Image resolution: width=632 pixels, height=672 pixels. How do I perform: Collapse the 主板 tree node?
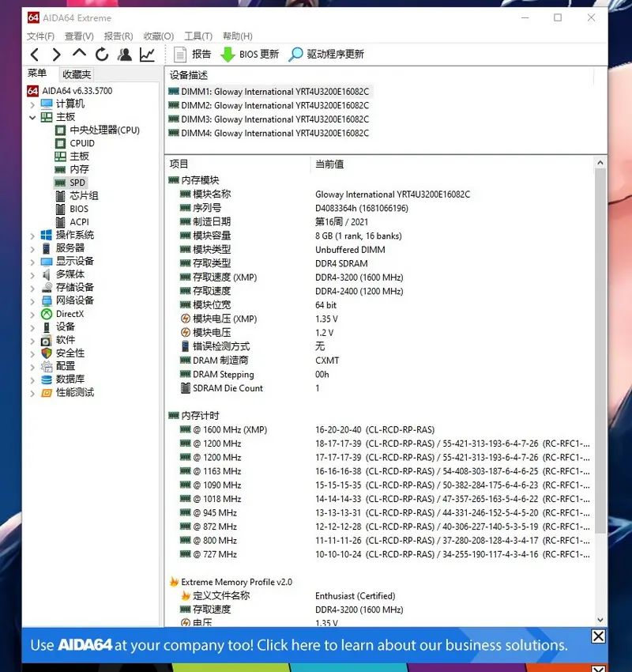[32, 117]
